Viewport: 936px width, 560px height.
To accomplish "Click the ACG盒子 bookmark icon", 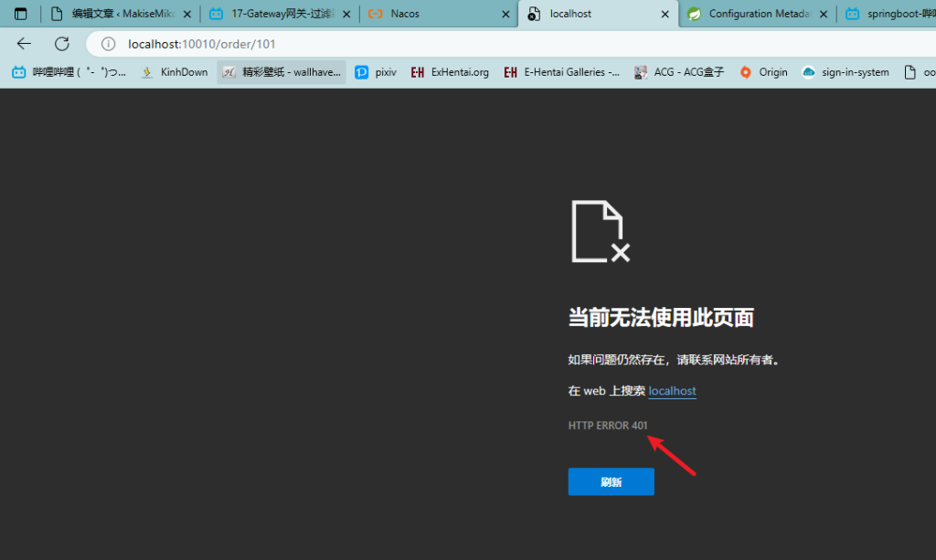I will 641,72.
